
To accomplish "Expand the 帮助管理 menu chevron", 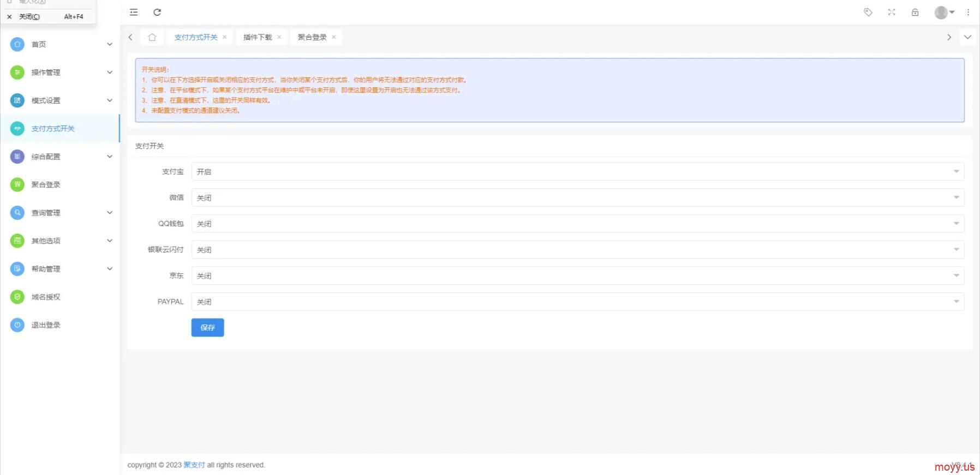I will tap(110, 269).
